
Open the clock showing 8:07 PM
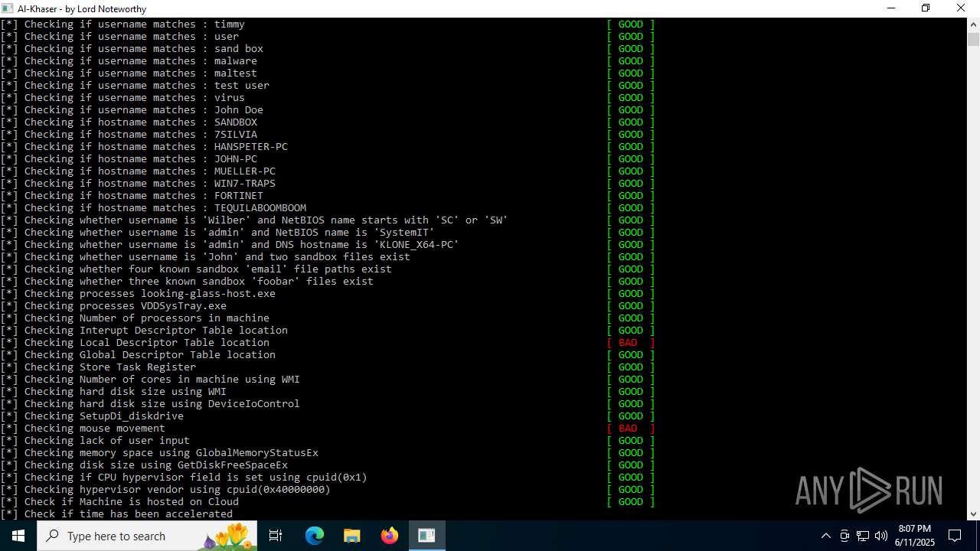(x=916, y=536)
